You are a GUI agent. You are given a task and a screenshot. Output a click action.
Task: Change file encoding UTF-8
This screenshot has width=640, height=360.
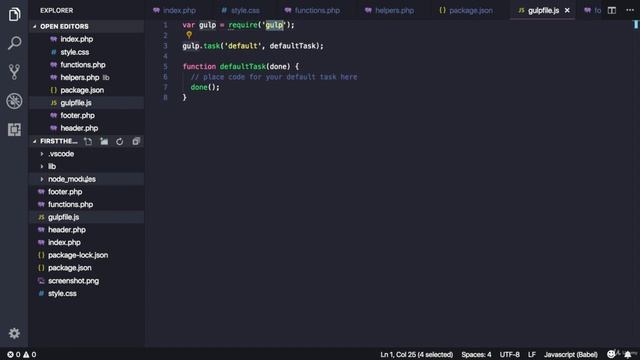click(x=509, y=354)
